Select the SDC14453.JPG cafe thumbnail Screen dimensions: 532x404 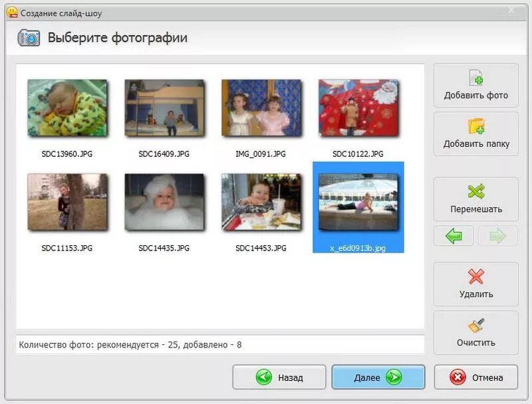tap(261, 203)
